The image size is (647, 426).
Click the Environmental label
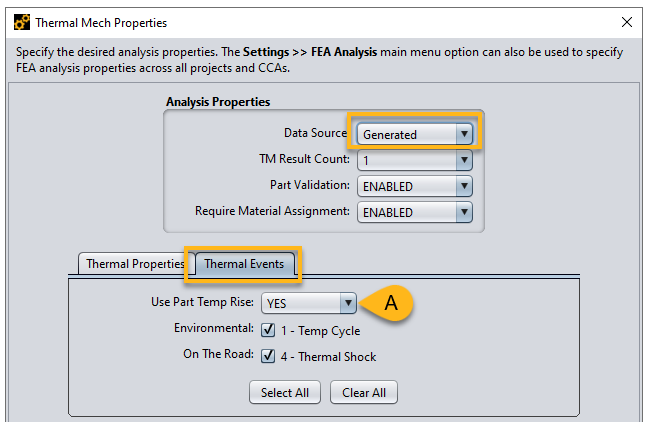(x=212, y=330)
